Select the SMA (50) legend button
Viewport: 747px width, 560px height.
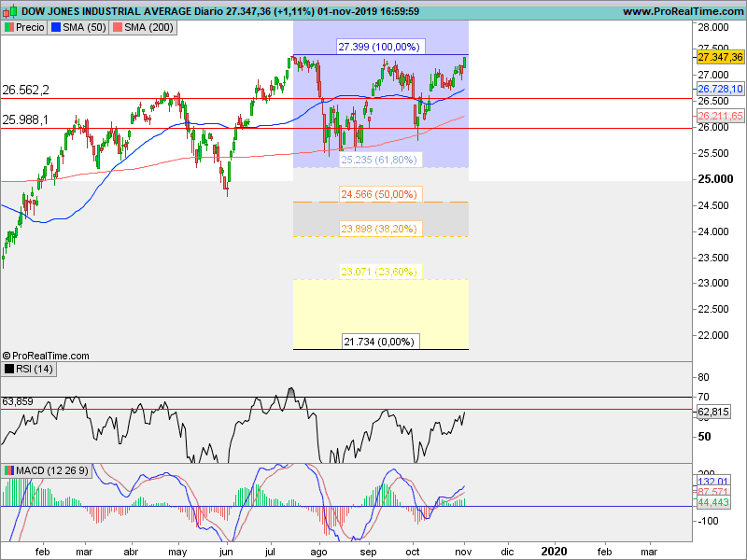(78, 28)
